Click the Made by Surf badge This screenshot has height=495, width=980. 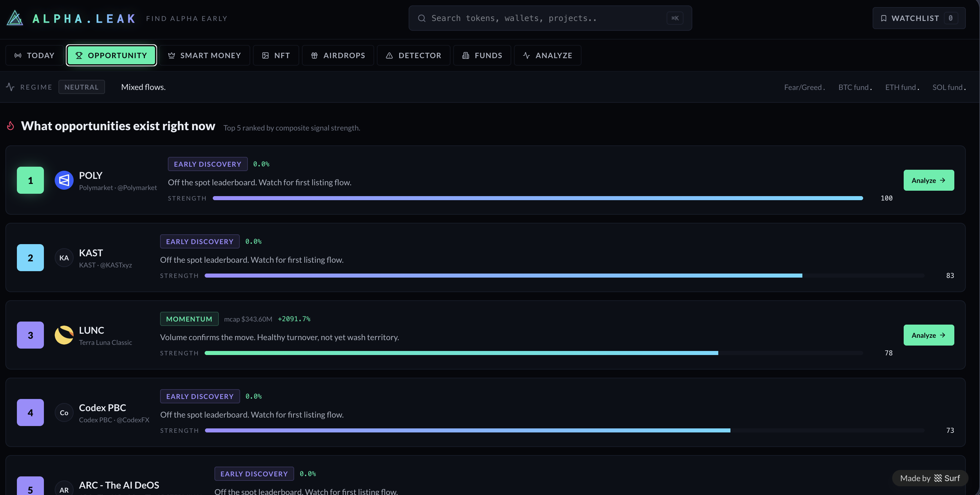tap(930, 478)
